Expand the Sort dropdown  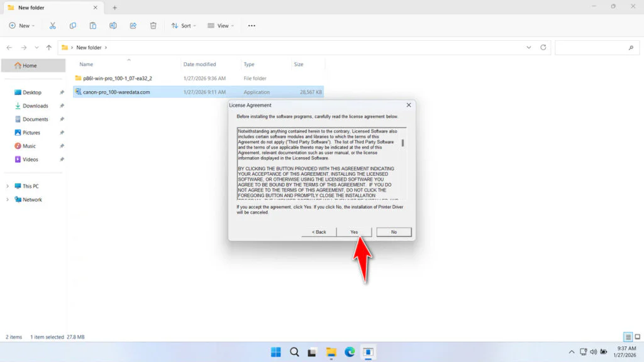[184, 25]
